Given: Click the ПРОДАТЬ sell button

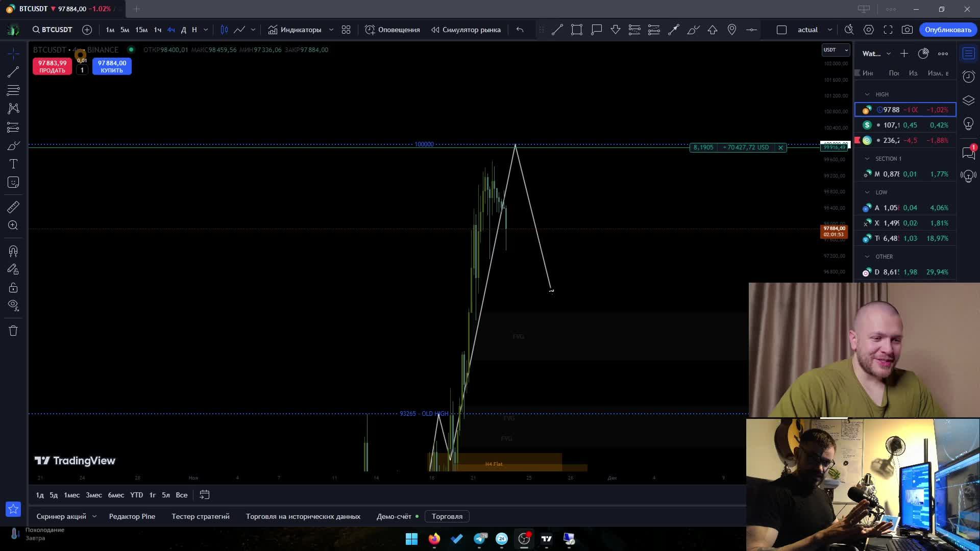Looking at the screenshot, I should pos(53,66).
